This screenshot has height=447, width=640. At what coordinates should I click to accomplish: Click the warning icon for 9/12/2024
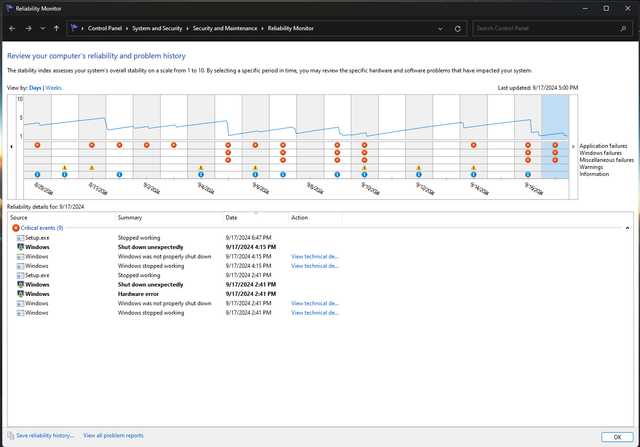point(419,167)
